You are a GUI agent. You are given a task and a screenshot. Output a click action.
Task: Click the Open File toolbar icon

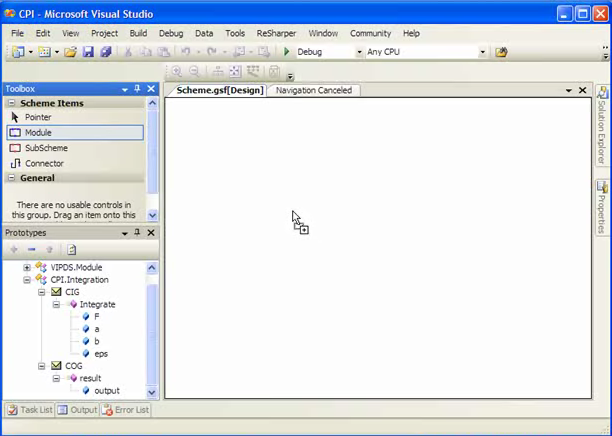(x=71, y=52)
